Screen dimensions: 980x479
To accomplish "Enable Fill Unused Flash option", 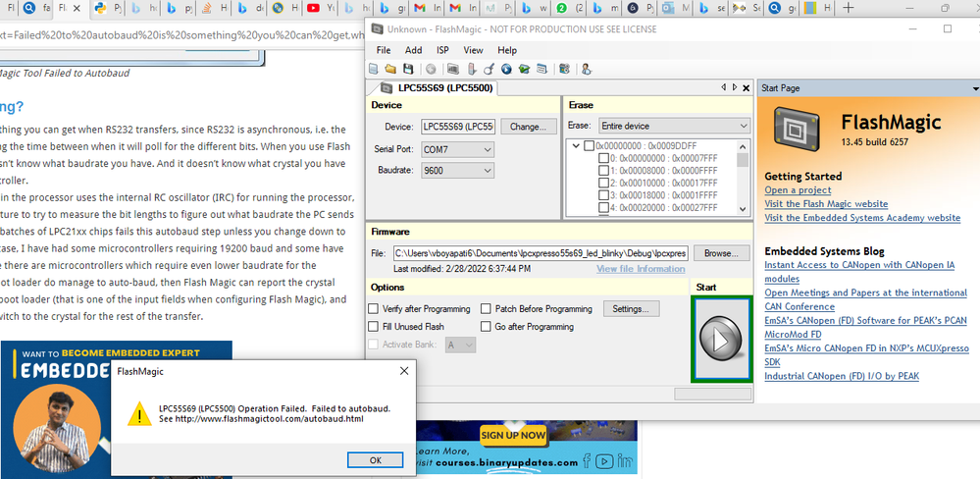I will point(373,327).
